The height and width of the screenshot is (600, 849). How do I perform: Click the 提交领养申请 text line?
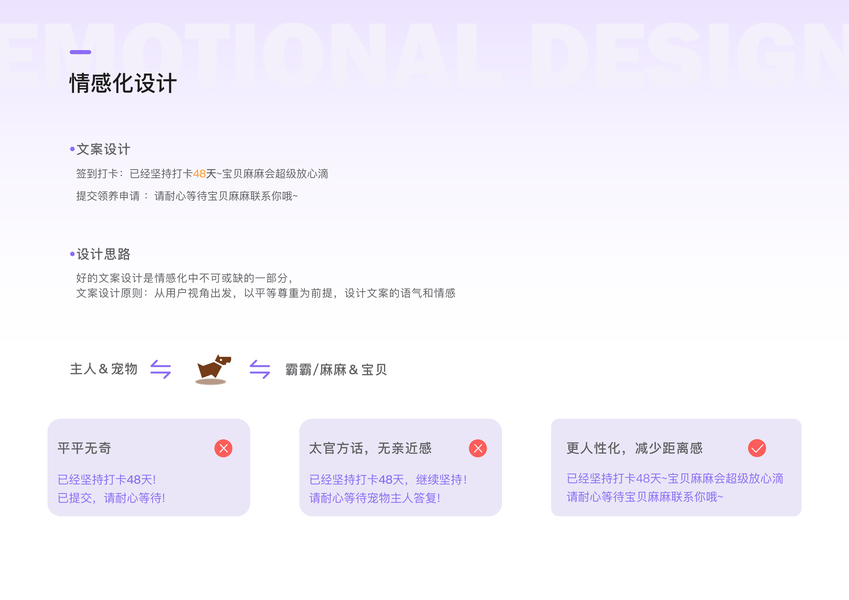pos(187,196)
